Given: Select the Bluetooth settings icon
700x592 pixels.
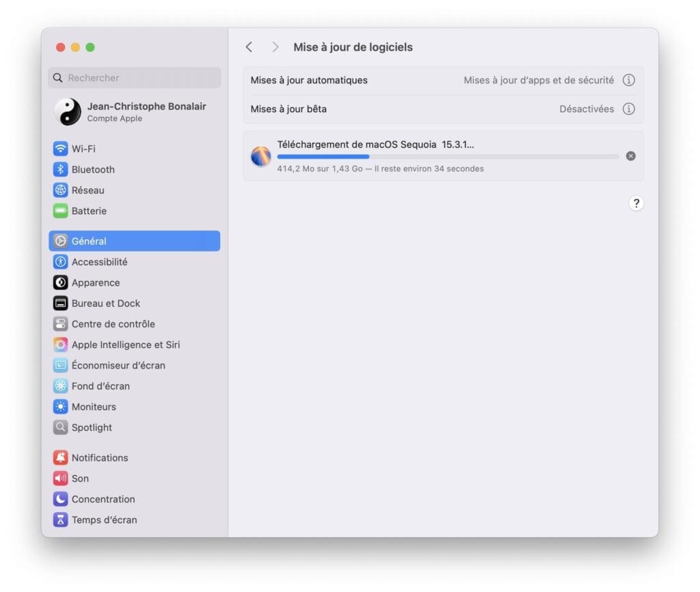Looking at the screenshot, I should tap(60, 170).
